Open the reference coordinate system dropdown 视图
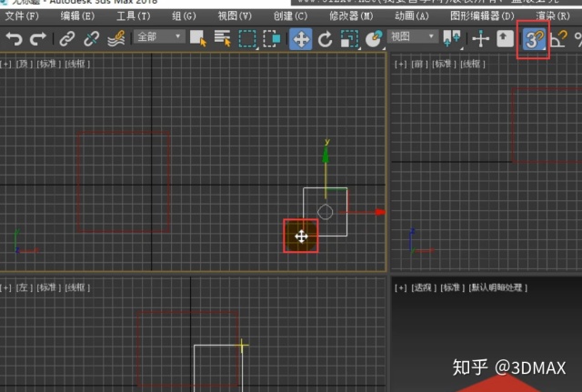 [413, 36]
